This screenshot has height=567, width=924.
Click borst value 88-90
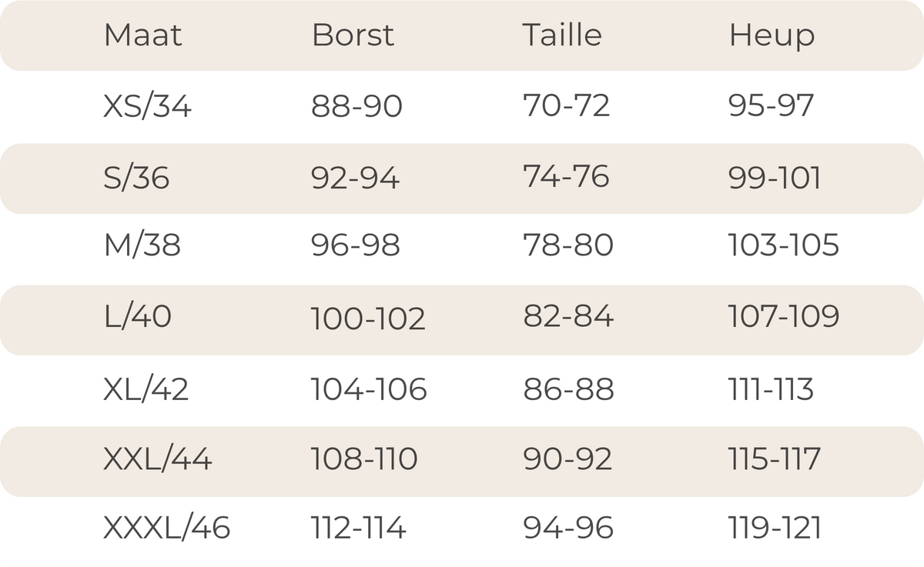tap(357, 106)
